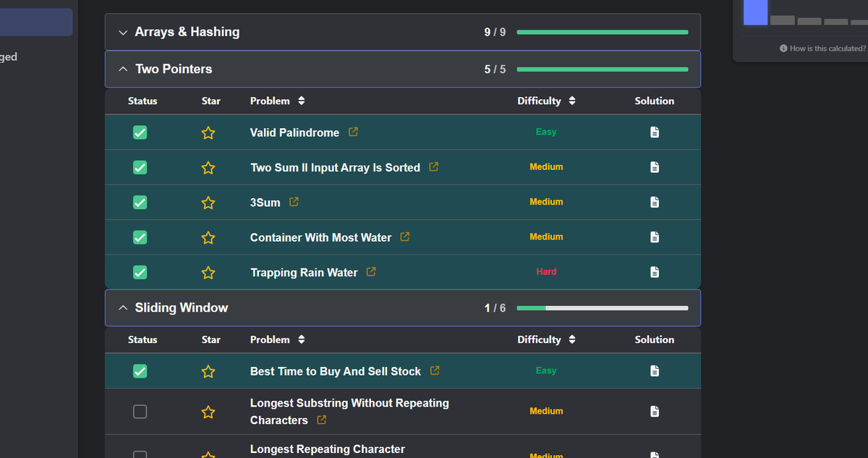Click the Hard difficulty label
The image size is (868, 458).
(x=546, y=272)
